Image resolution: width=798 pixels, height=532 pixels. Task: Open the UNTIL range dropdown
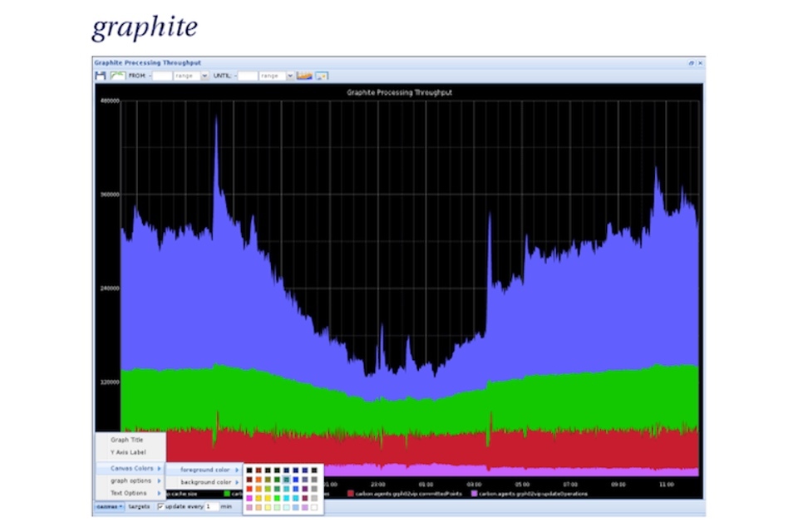[290, 76]
